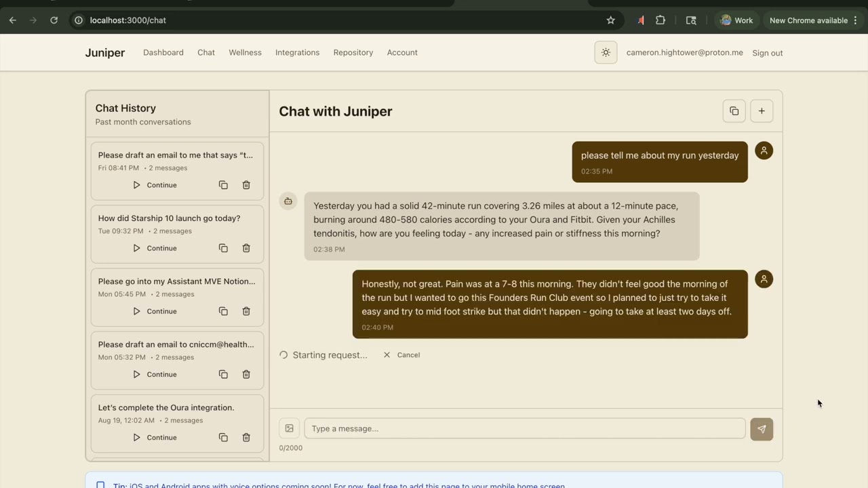The height and width of the screenshot is (488, 868).
Task: Continue the Assistant MVE Notion chat
Action: pos(155,311)
